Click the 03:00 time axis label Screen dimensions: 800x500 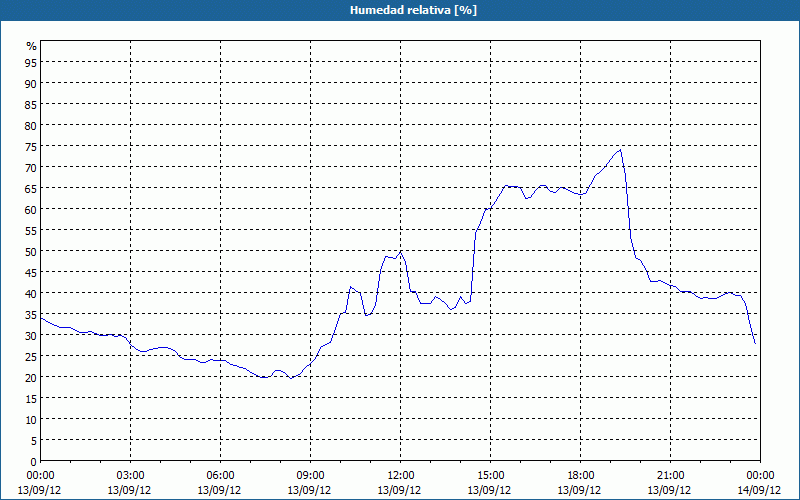pyautogui.click(x=130, y=476)
